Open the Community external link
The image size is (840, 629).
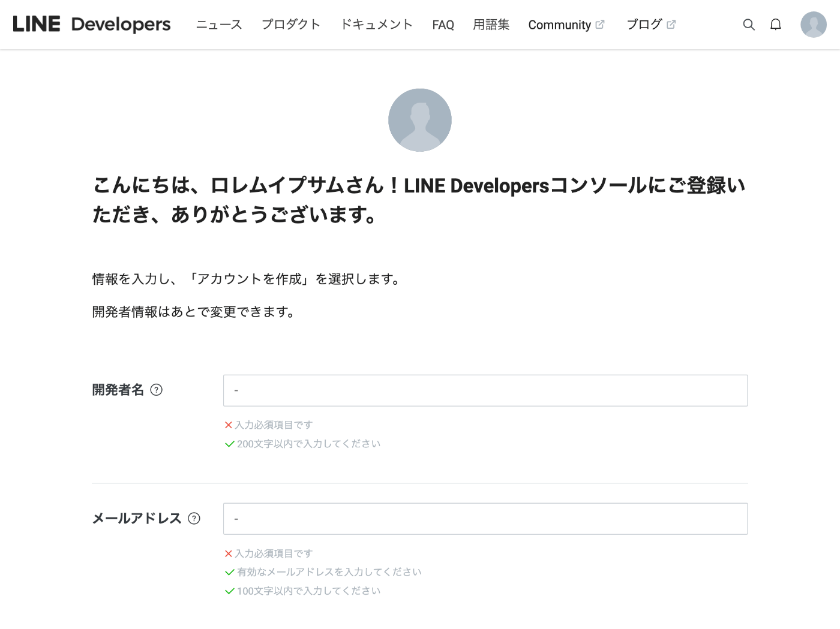(x=566, y=25)
